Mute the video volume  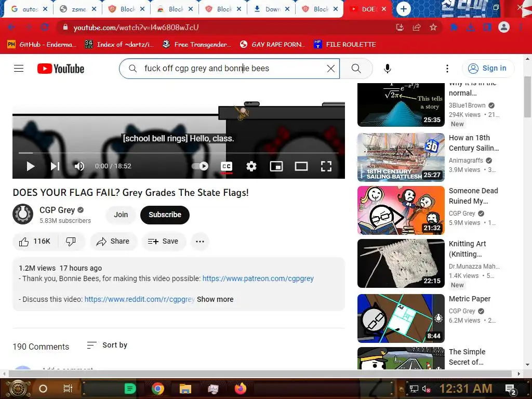(x=79, y=166)
